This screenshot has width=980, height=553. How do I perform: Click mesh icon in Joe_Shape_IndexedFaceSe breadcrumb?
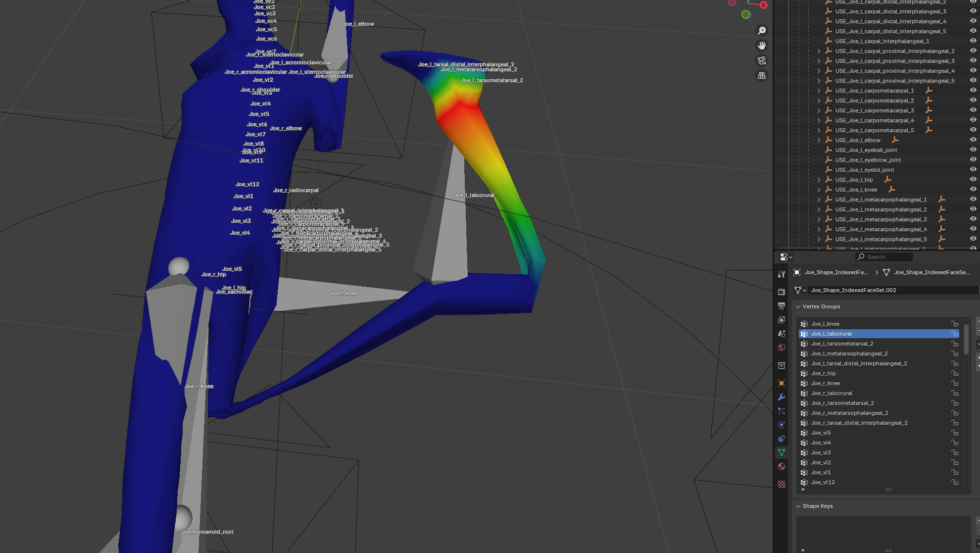(x=886, y=272)
